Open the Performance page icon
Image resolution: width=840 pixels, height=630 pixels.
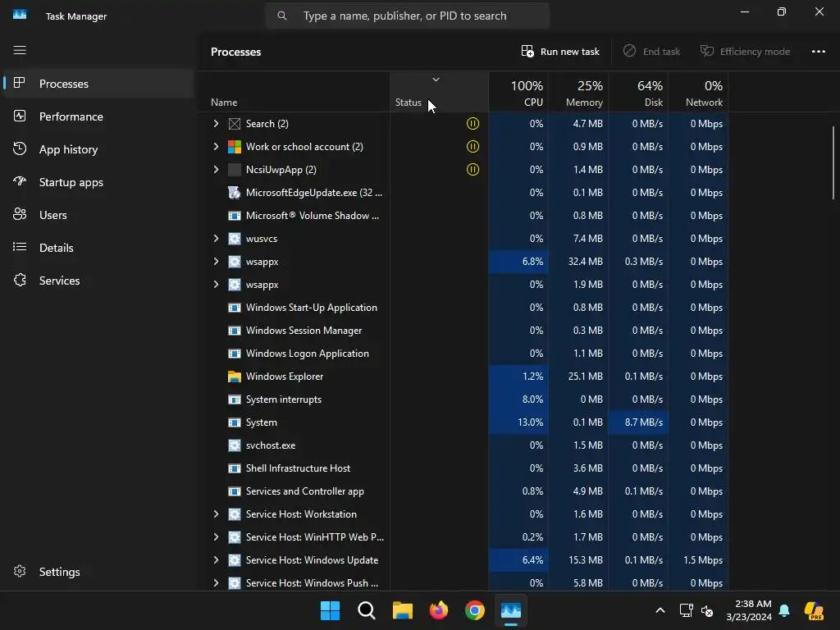20,116
